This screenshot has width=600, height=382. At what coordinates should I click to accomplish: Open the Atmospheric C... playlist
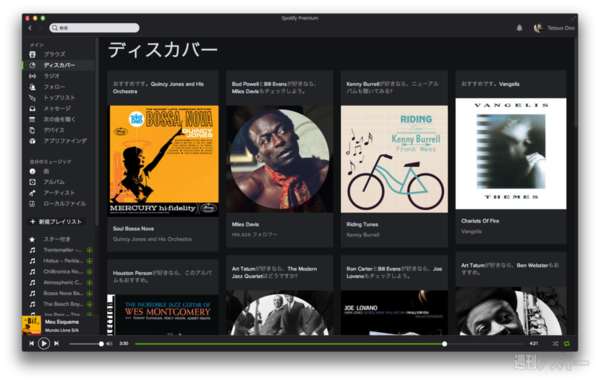(x=63, y=282)
